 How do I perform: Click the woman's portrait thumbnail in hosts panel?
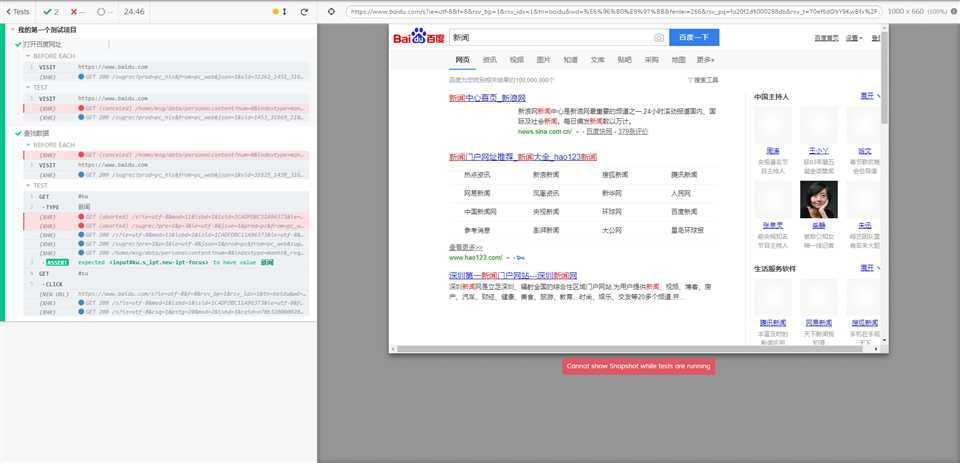[819, 200]
